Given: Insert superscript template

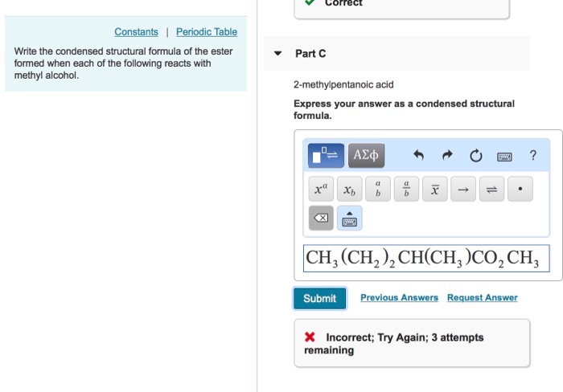Looking at the screenshot, I should point(321,189).
